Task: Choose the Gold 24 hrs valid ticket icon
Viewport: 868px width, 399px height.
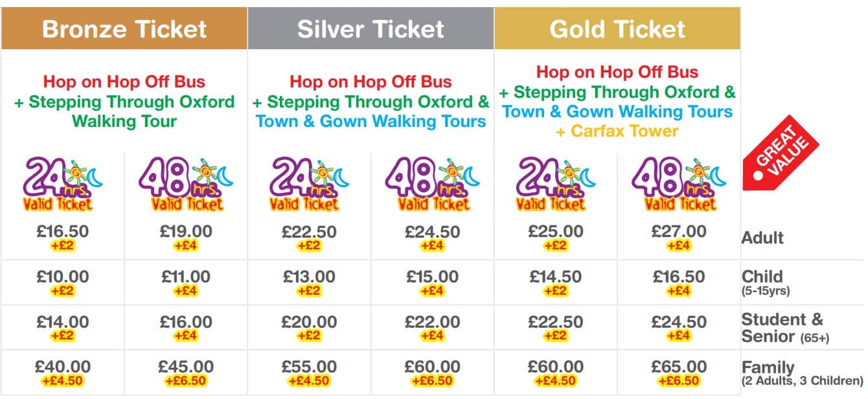Action: (x=555, y=185)
